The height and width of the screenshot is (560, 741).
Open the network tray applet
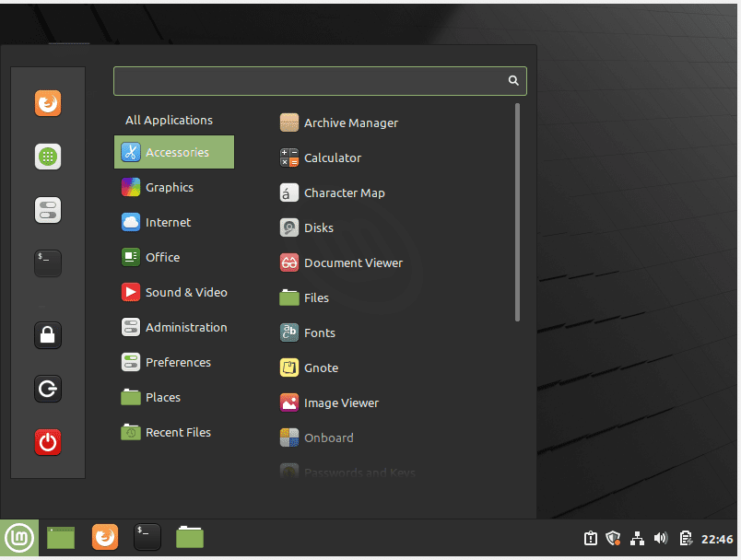tap(638, 538)
